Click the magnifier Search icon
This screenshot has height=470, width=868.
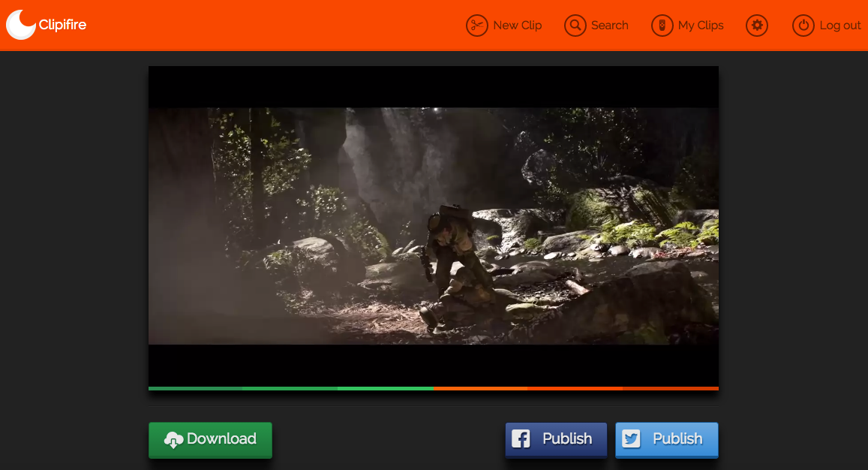575,26
